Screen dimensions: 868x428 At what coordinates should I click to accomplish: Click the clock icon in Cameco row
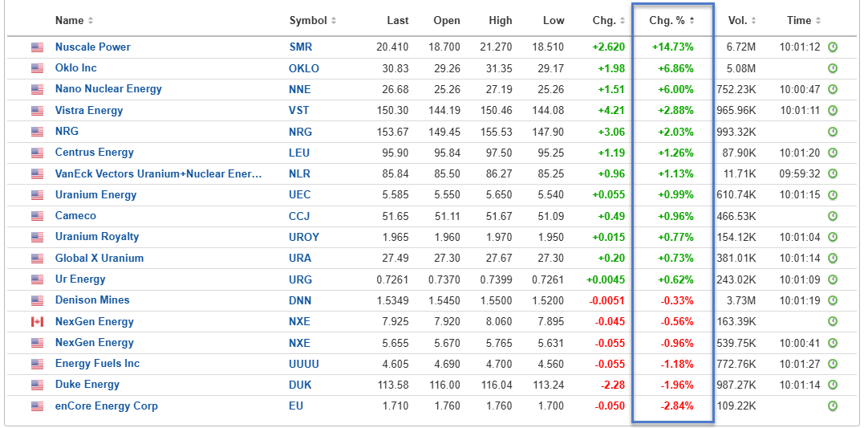coord(832,216)
